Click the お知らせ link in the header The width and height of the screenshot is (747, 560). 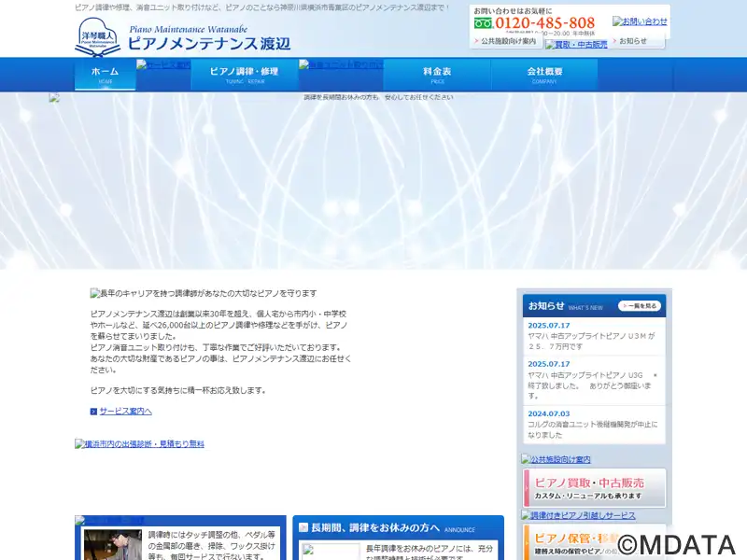632,41
